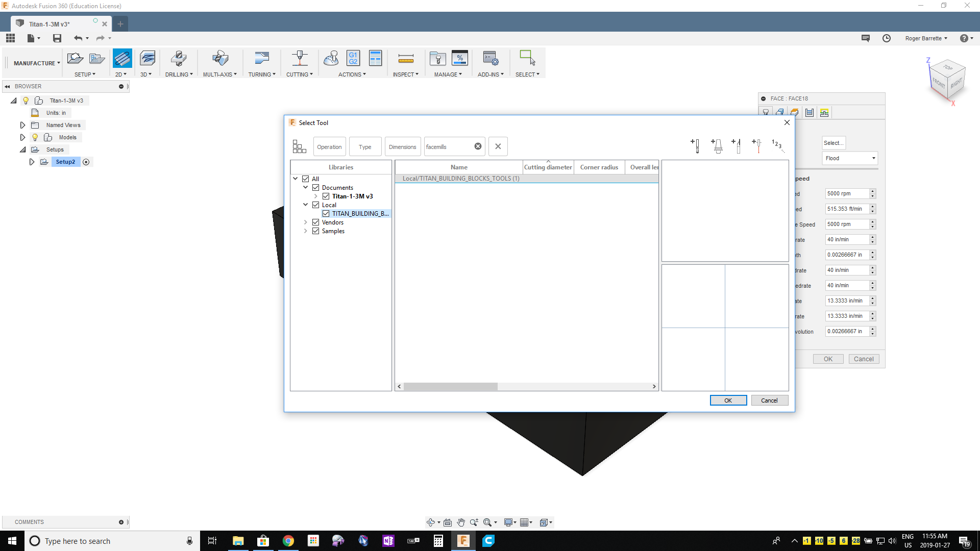This screenshot has width=980, height=551.
Task: Click the Dimensions filter button
Action: coord(402,147)
